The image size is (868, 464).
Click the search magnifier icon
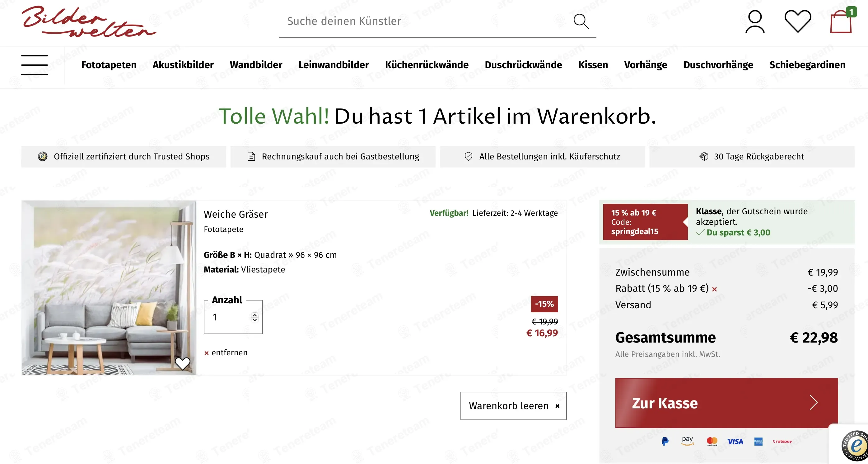click(581, 21)
